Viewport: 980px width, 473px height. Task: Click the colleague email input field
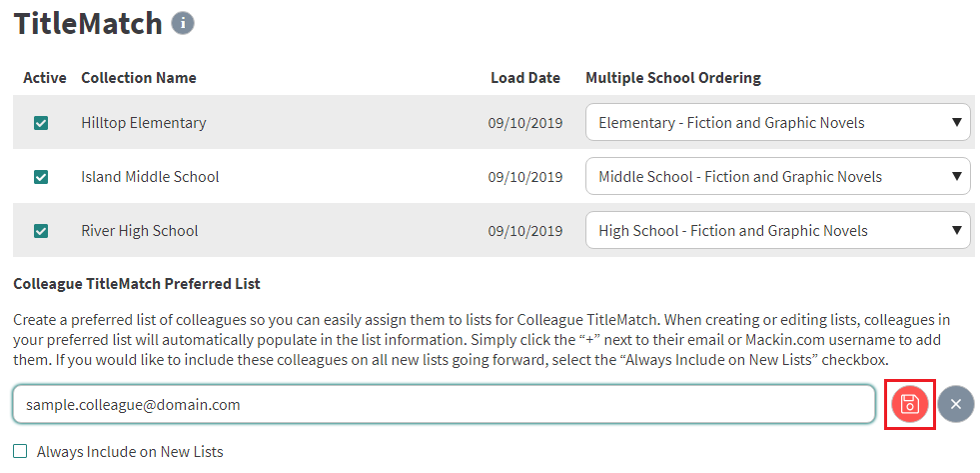444,404
